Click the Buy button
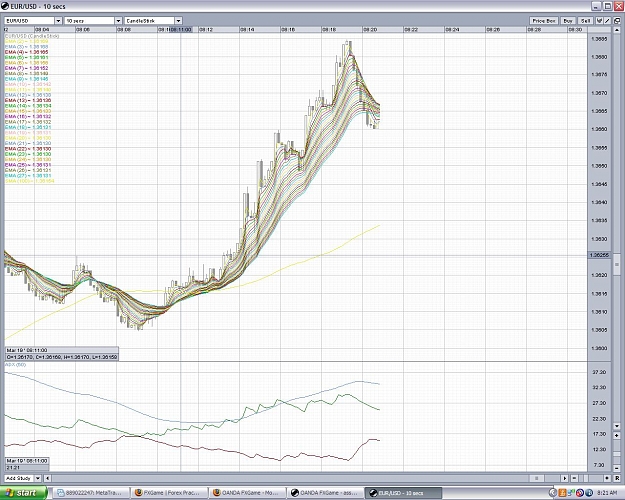Screen dimensions: 625x500 tap(568, 21)
